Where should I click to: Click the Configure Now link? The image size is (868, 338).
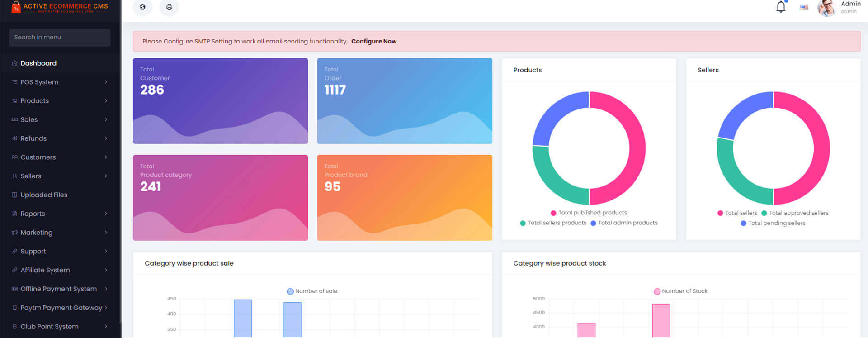[373, 41]
